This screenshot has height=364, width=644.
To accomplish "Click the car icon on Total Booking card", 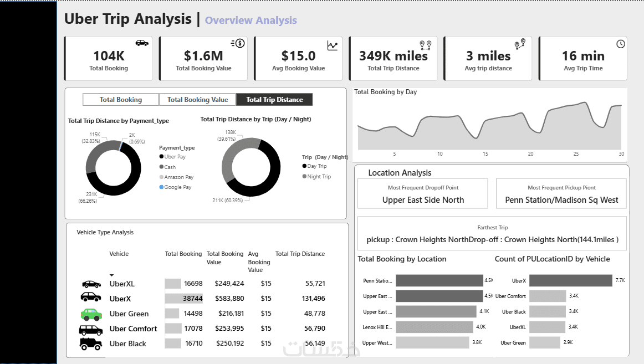I will point(142,43).
